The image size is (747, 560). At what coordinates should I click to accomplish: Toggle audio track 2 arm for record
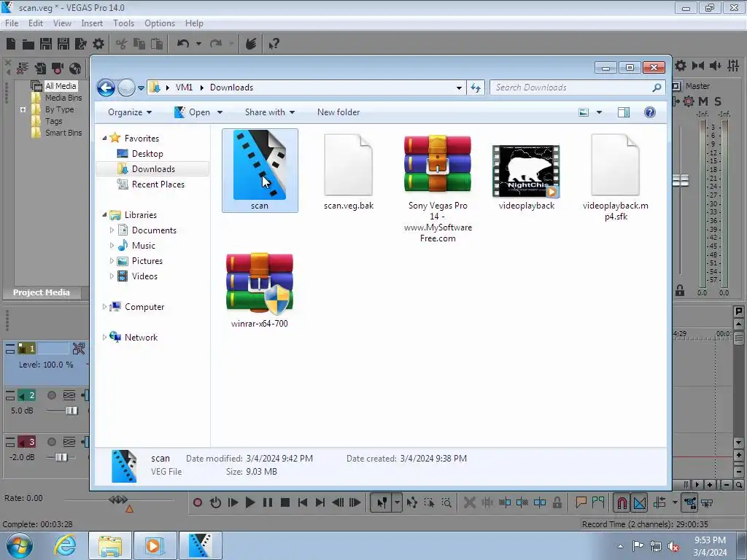pos(52,395)
